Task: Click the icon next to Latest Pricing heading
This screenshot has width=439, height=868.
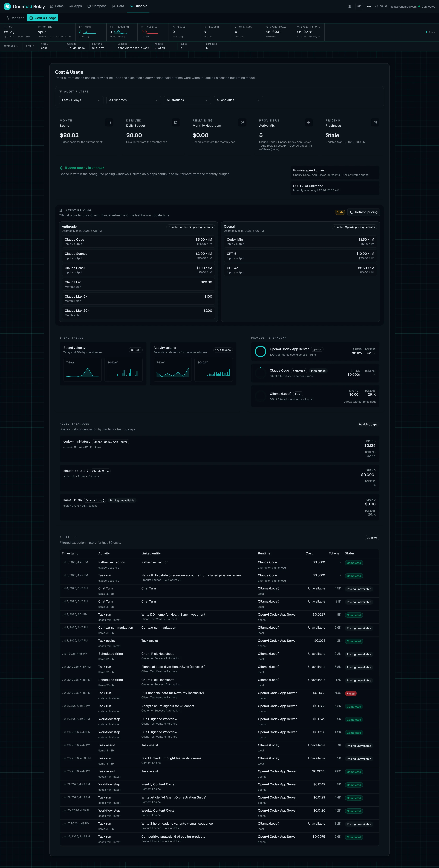Action: point(60,210)
